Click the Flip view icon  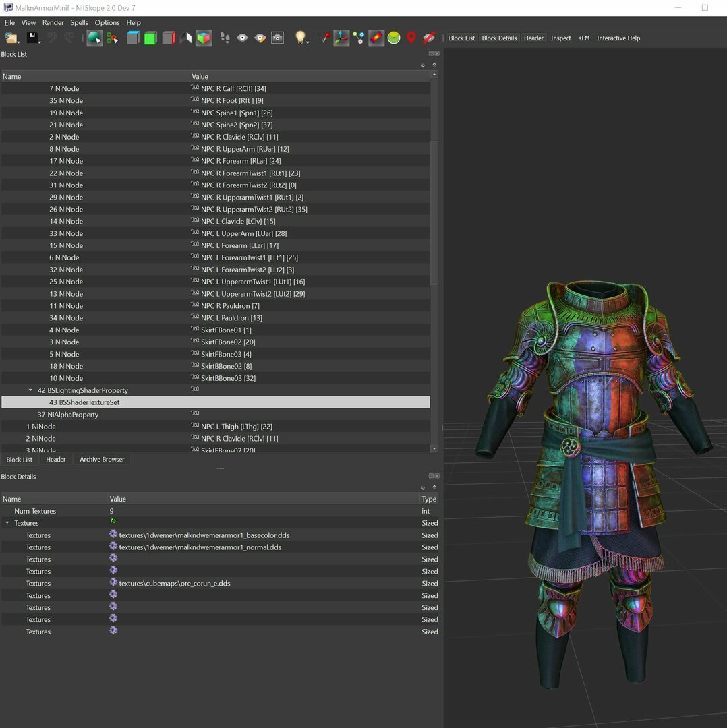[186, 38]
